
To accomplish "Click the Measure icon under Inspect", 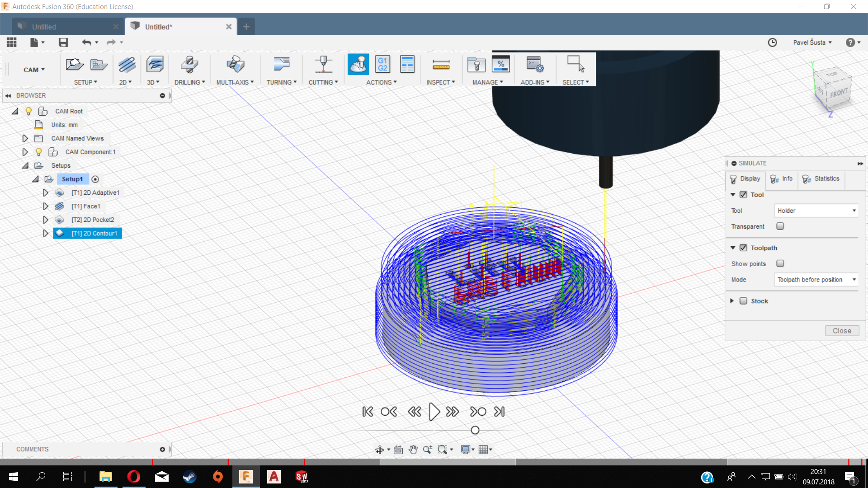I will (441, 65).
